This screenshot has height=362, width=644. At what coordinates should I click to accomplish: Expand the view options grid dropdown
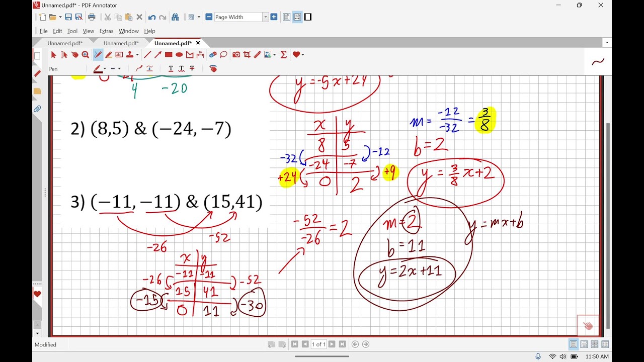tap(198, 17)
